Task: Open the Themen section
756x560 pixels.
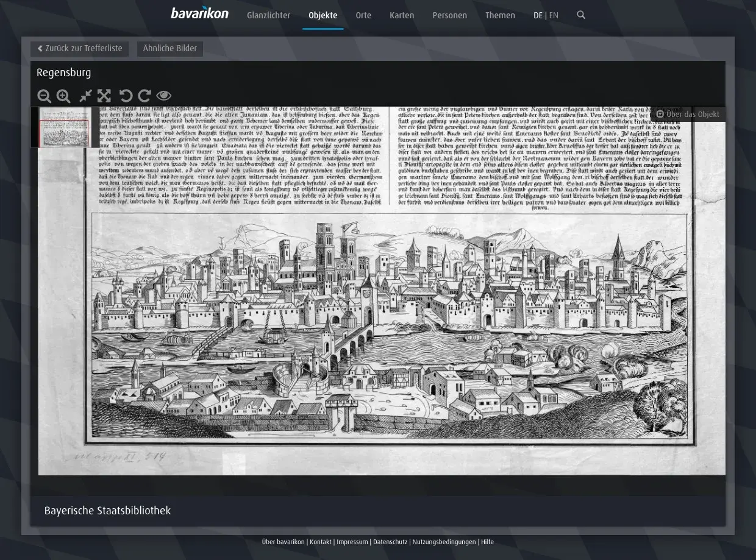Action: (x=500, y=16)
